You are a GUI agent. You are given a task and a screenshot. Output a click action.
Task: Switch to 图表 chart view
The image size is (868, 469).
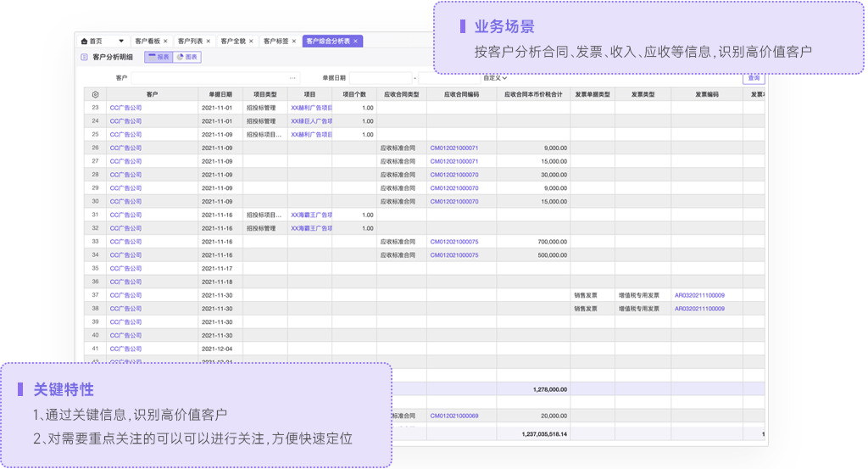187,58
